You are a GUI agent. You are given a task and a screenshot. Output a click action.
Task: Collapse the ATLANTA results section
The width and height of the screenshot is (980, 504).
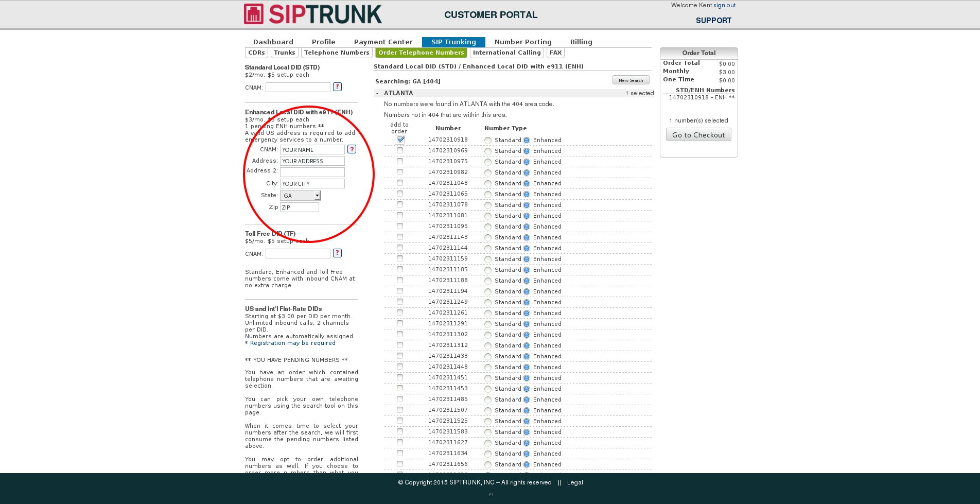(377, 93)
